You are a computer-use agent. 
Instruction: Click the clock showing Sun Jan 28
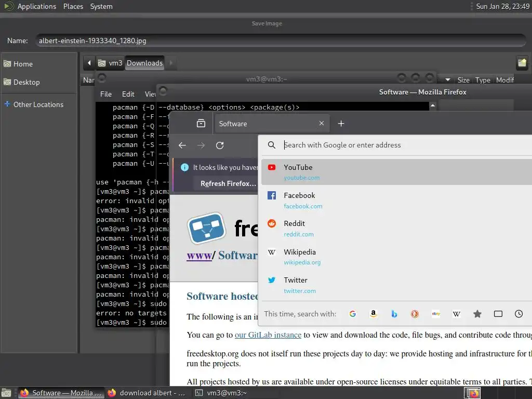[502, 6]
